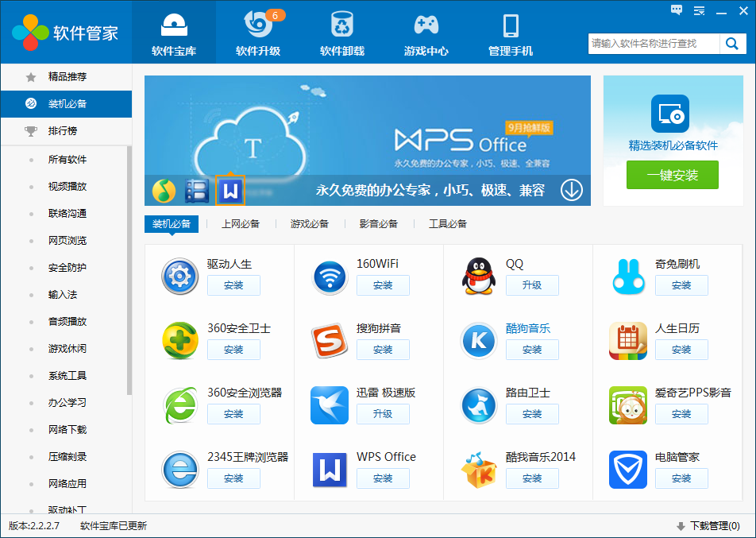The height and width of the screenshot is (538, 756).
Task: Switch to the 工具必备 tab
Action: (448, 224)
